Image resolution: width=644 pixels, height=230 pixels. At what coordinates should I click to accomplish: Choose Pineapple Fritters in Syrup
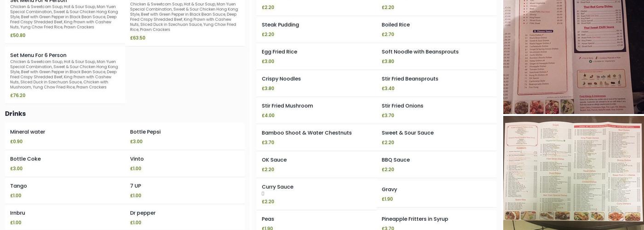pyautogui.click(x=414, y=219)
